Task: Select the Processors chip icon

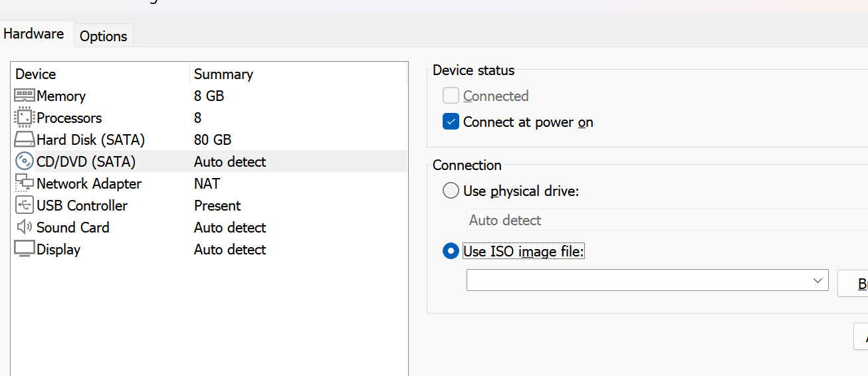Action: tap(25, 118)
